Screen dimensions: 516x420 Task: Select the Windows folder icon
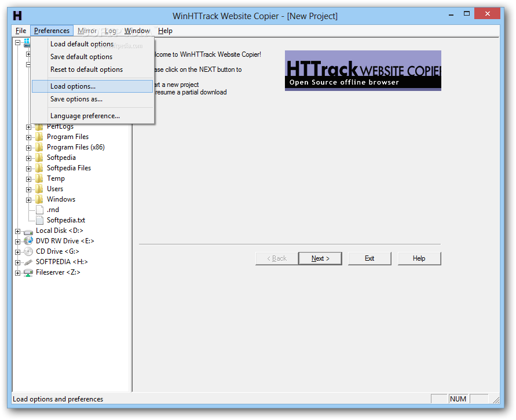39,199
